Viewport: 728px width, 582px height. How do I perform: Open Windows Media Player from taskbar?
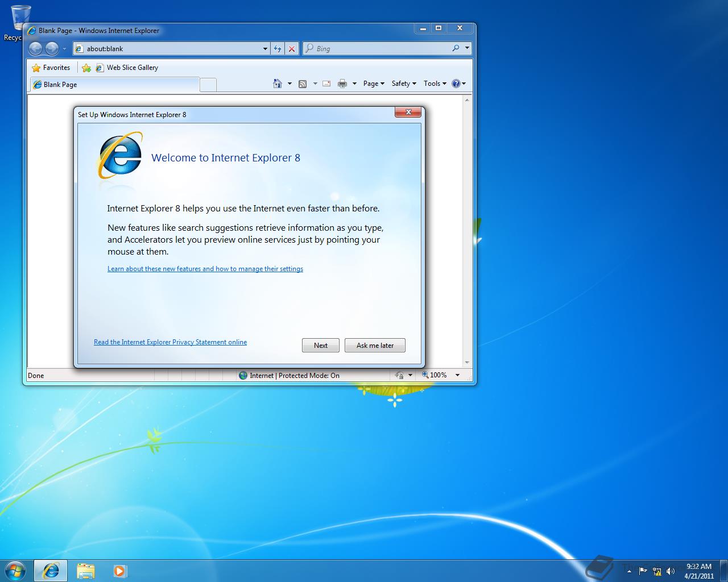[119, 571]
